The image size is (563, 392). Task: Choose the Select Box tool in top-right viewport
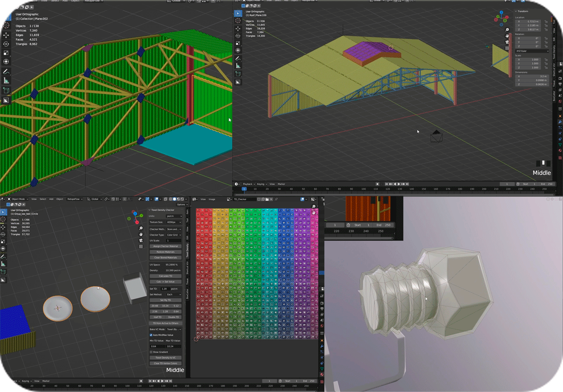tap(238, 13)
